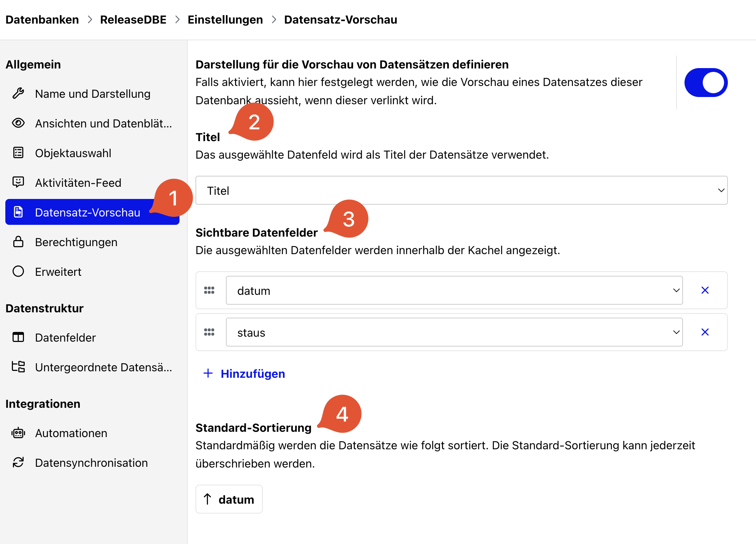Click the eye icon beside Ansichten und Datenblätter

[x=18, y=123]
